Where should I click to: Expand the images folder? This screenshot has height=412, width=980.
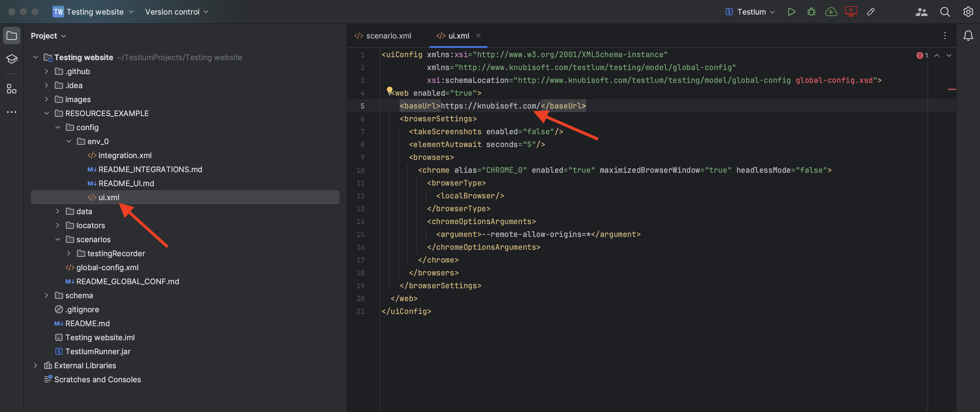46,100
